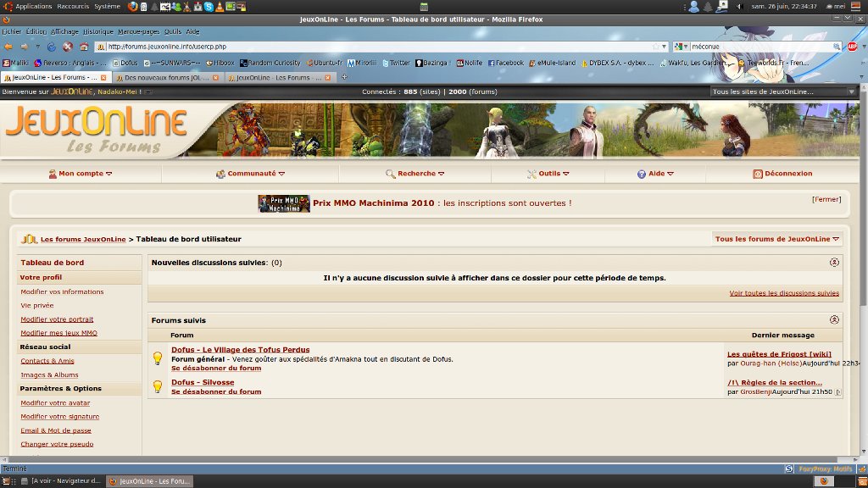The height and width of the screenshot is (488, 868).
Task: Open the Nolife bookmark
Action: pos(470,63)
